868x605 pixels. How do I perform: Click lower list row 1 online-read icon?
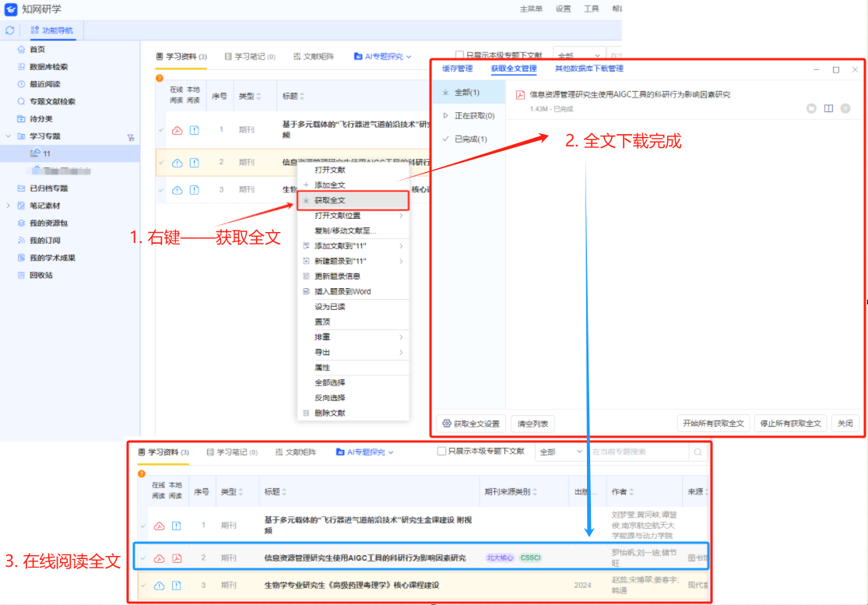(x=160, y=526)
